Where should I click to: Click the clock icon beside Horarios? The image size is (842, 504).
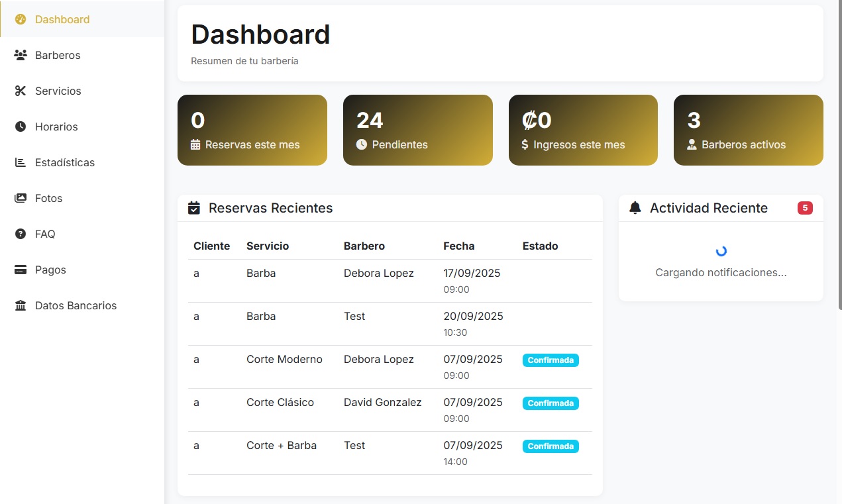point(21,126)
